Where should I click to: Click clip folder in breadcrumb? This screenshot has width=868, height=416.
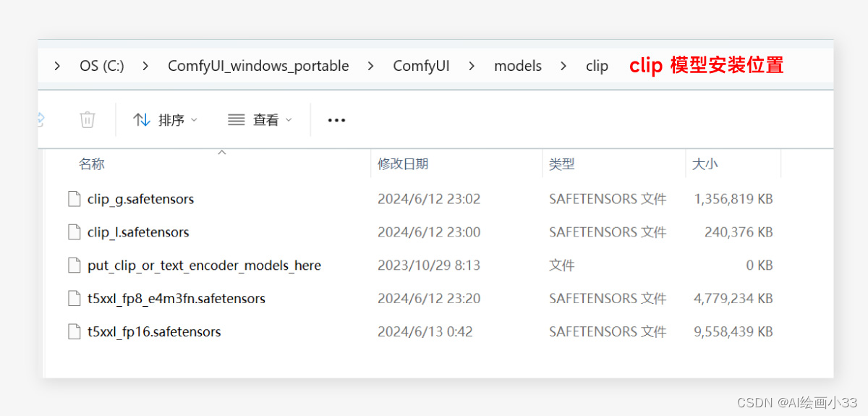[x=597, y=66]
